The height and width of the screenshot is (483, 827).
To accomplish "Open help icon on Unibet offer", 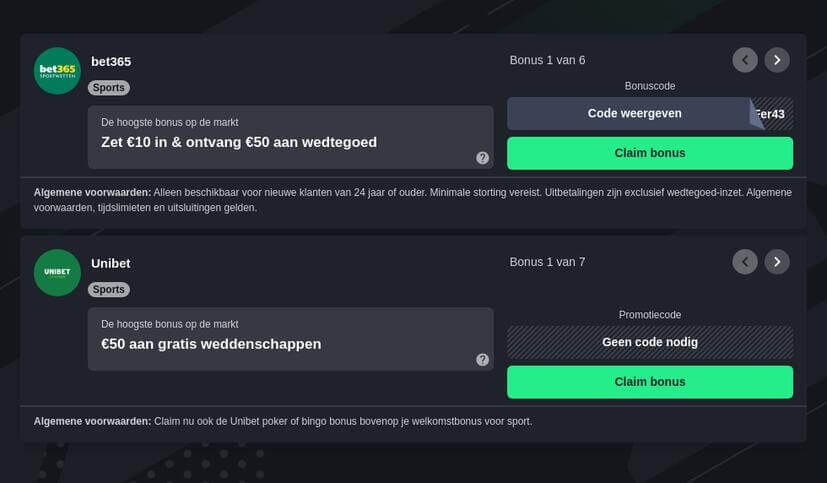I will pyautogui.click(x=482, y=360).
